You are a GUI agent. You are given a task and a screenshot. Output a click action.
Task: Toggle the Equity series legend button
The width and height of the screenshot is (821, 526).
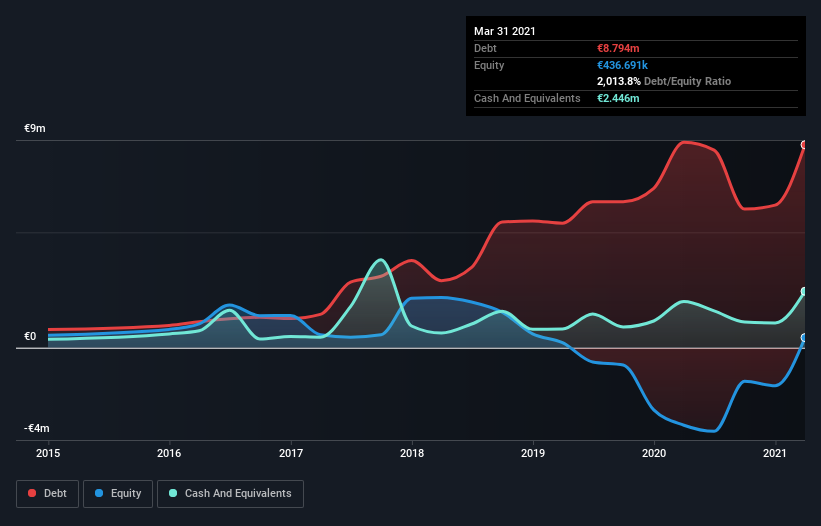tap(118, 494)
